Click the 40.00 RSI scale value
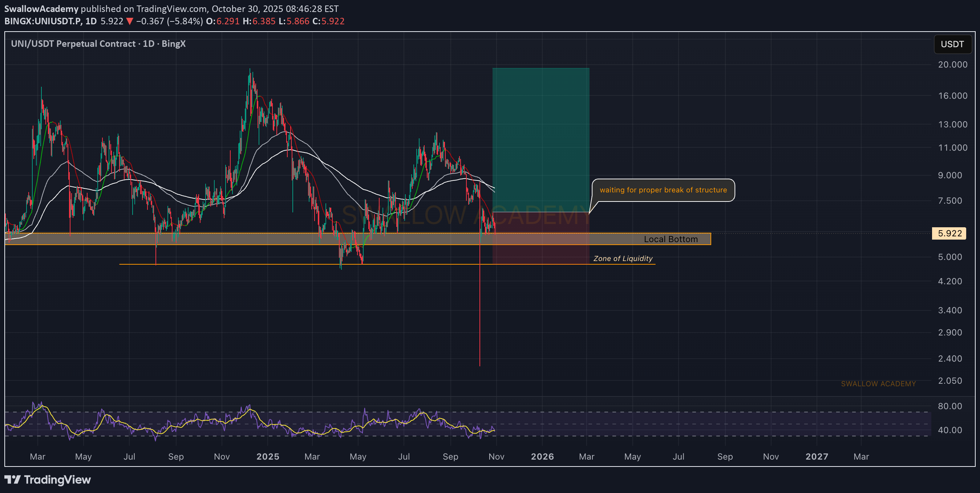The width and height of the screenshot is (980, 493). tap(949, 430)
